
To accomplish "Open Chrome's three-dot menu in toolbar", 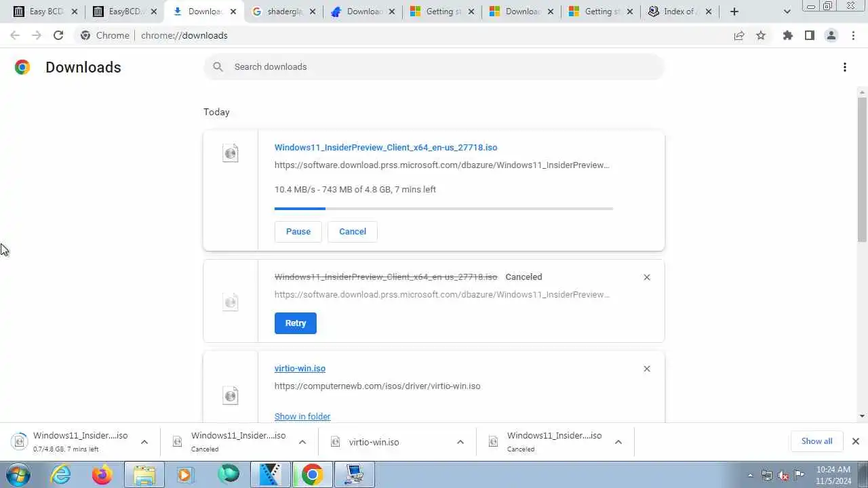I will pyautogui.click(x=853, y=35).
